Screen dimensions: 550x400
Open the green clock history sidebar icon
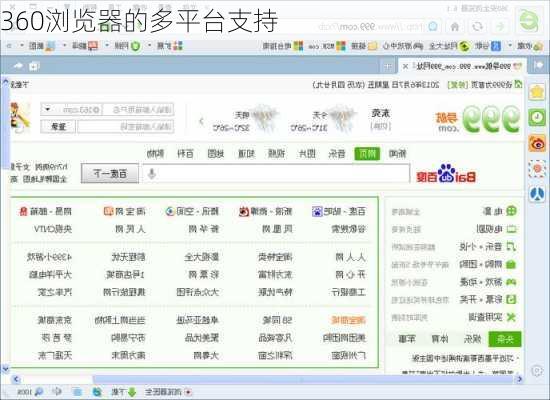coord(537,118)
